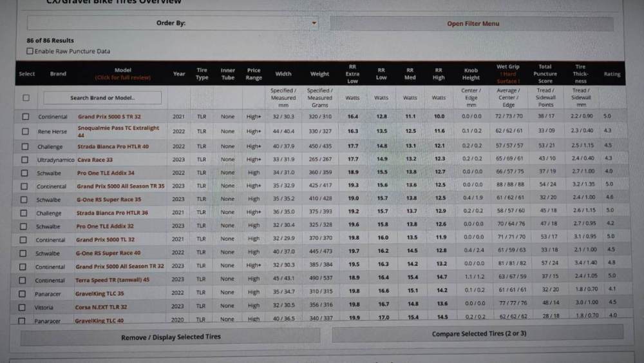This screenshot has height=363, width=644.
Task: Click the Search Brand or Model field
Action: point(102,98)
